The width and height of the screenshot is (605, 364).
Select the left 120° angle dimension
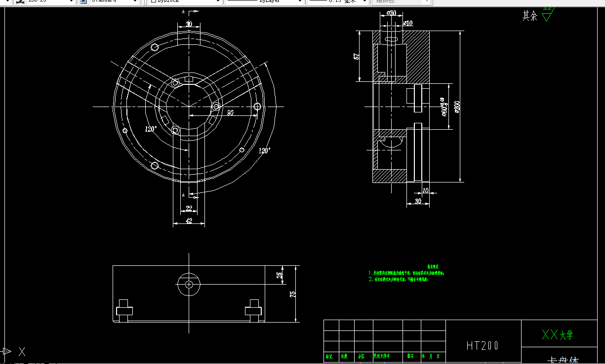pyautogui.click(x=151, y=129)
